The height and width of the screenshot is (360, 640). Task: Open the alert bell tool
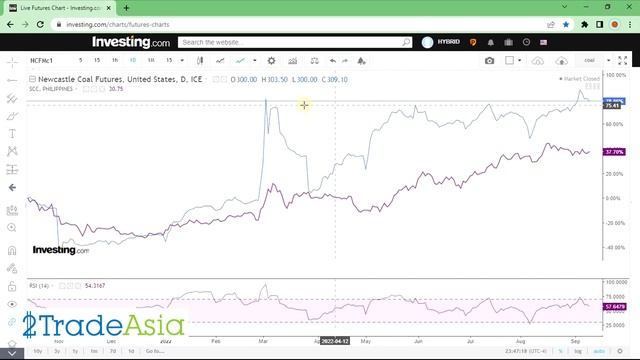pyautogui.click(x=361, y=61)
